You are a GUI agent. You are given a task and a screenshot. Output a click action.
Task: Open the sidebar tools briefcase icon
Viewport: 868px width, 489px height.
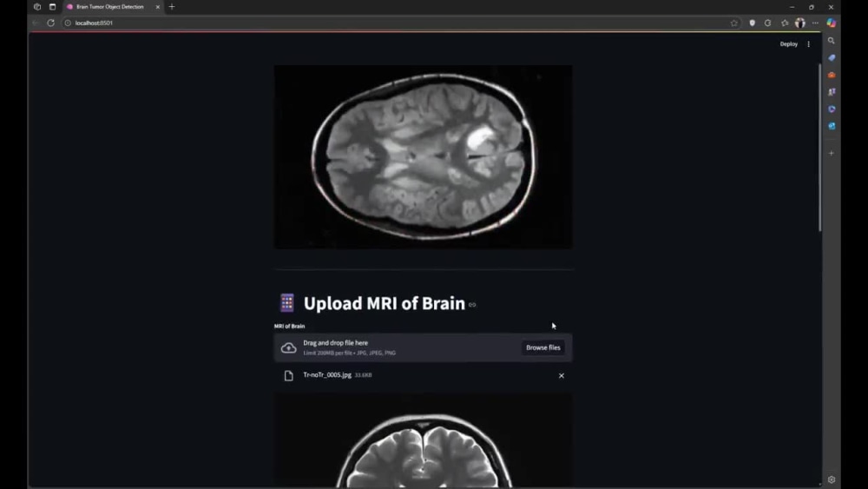831,75
